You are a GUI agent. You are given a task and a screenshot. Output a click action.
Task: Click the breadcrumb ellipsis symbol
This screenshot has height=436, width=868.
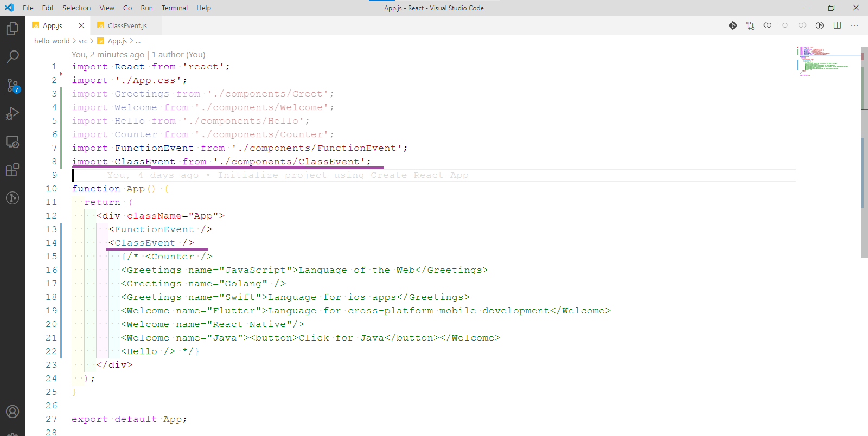[138, 41]
